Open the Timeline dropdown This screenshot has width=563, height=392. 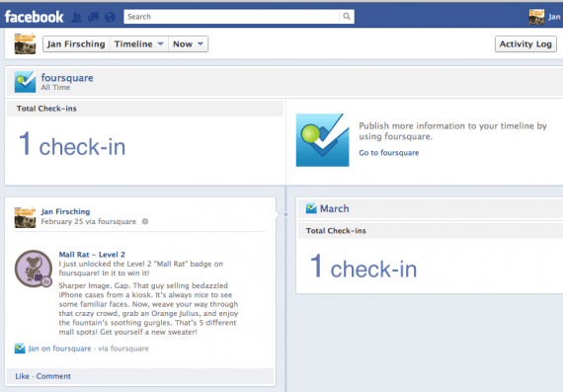(139, 44)
